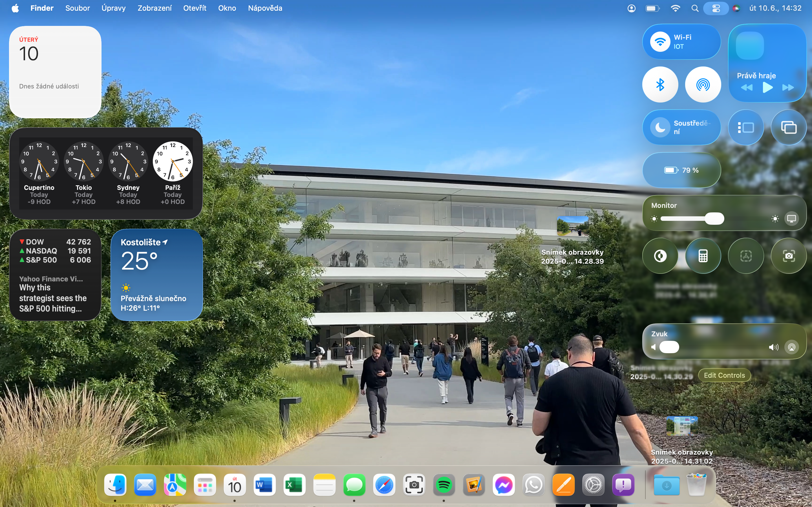Enable the Soustředění focus mode
Viewport: 812px width, 507px height.
click(x=660, y=127)
